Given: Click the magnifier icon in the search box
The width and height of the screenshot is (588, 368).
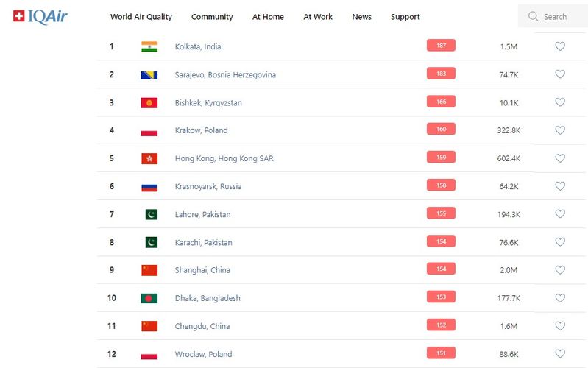Looking at the screenshot, I should coord(533,16).
